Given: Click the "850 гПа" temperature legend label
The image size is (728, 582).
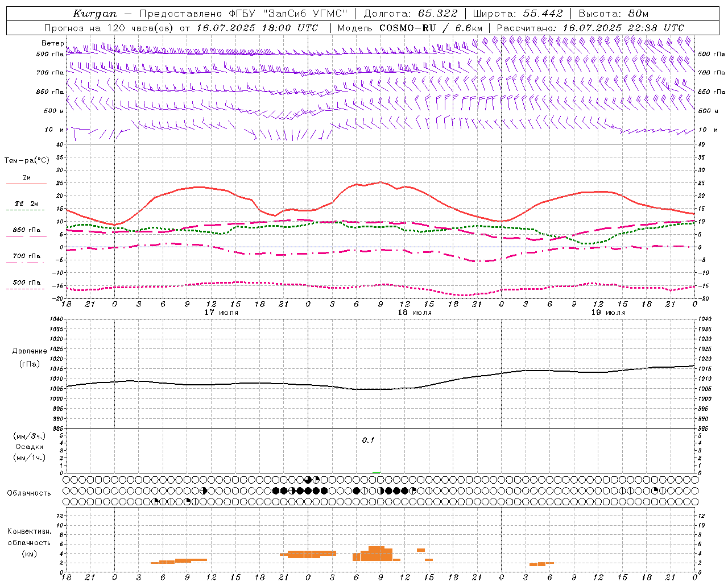Looking at the screenshot, I should tap(27, 230).
